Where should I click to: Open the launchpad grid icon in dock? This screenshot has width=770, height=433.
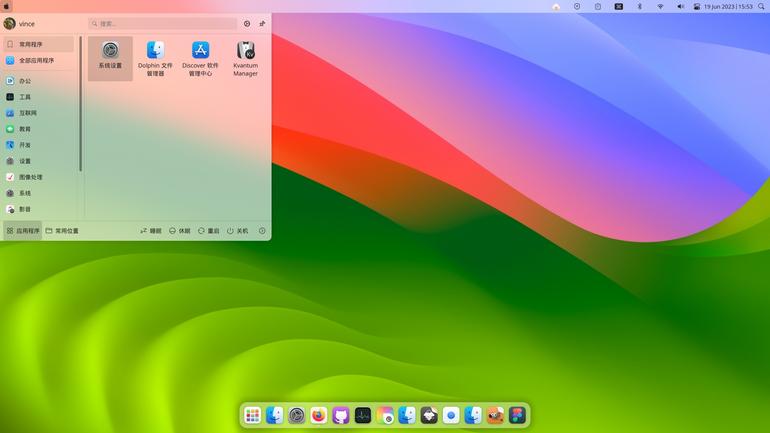click(x=252, y=415)
